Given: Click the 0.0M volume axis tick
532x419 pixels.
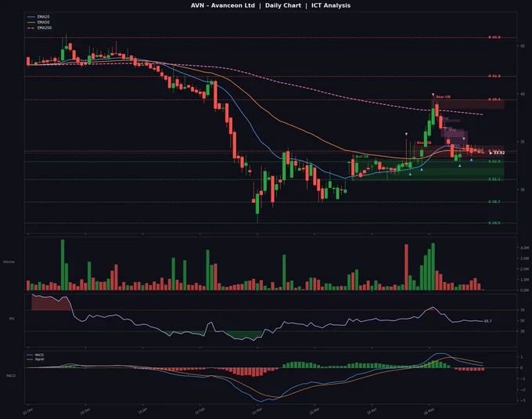Looking at the screenshot, I should point(524,291).
